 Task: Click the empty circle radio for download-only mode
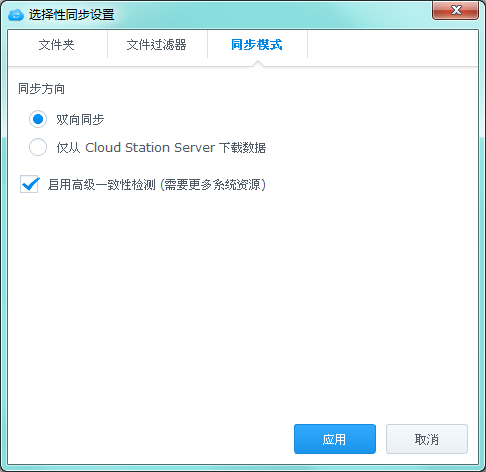(38, 147)
